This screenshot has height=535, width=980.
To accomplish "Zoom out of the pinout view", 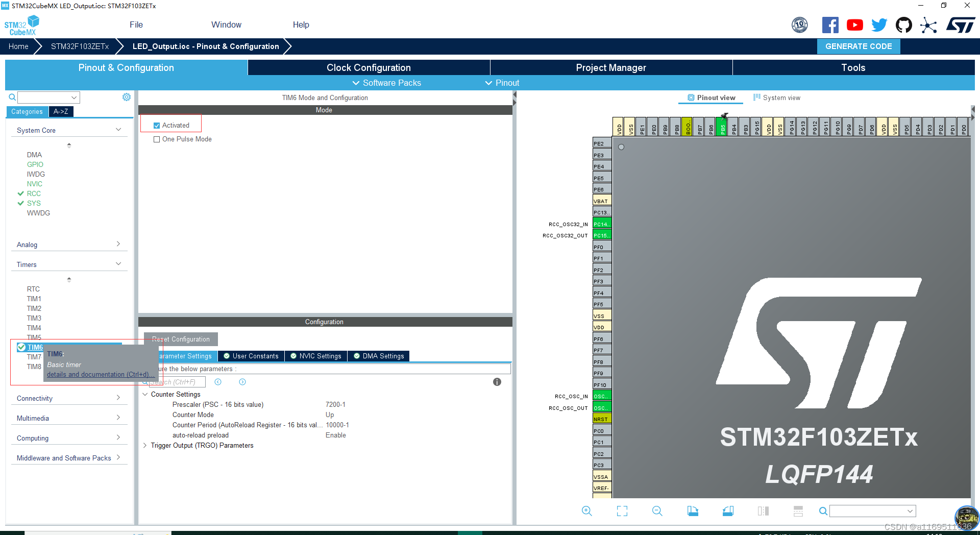I will click(x=657, y=511).
